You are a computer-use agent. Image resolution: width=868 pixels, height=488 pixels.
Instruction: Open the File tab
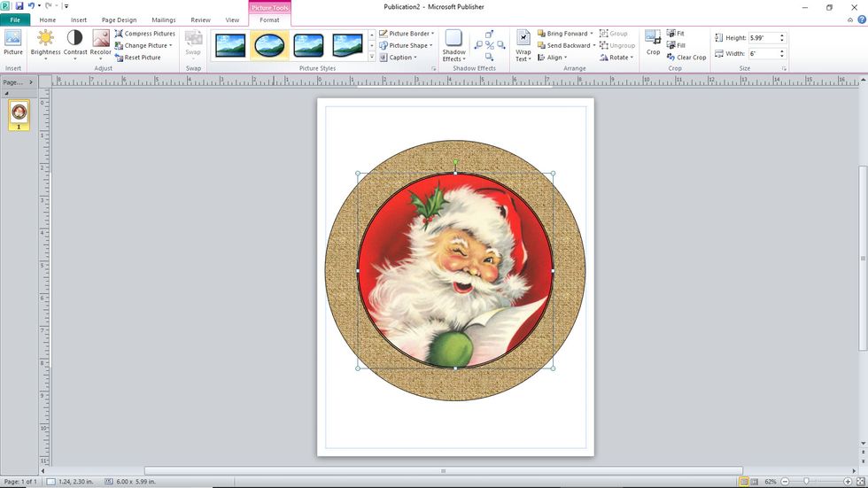[x=15, y=19]
